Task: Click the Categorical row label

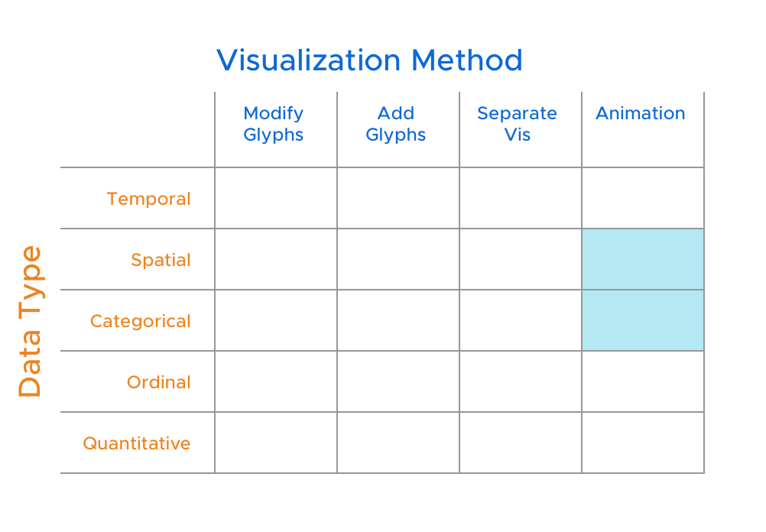Action: 140,322
